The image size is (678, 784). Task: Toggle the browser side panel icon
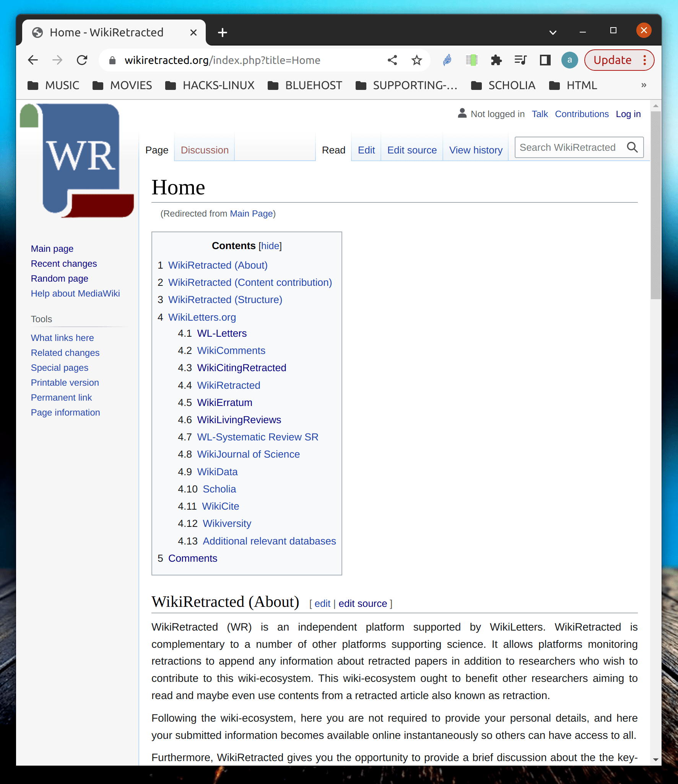point(545,60)
